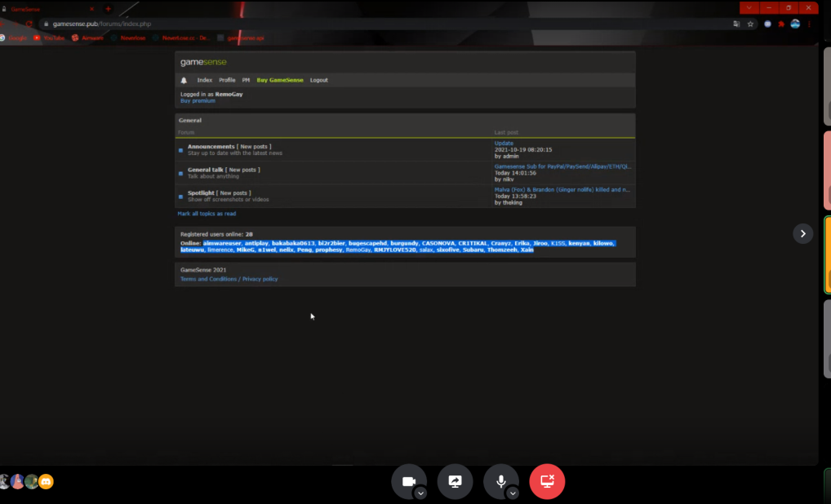
Task: Open the browser three-dot menu
Action: point(809,24)
